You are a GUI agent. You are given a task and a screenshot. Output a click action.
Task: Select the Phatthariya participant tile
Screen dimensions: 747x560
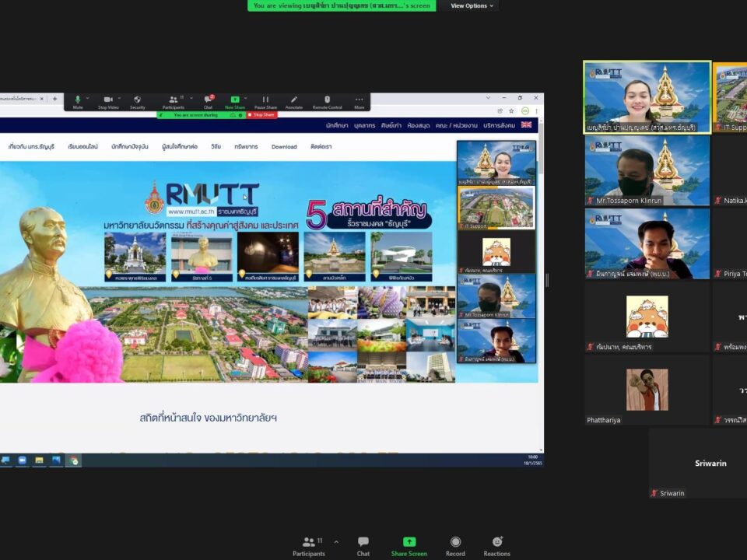click(x=647, y=390)
